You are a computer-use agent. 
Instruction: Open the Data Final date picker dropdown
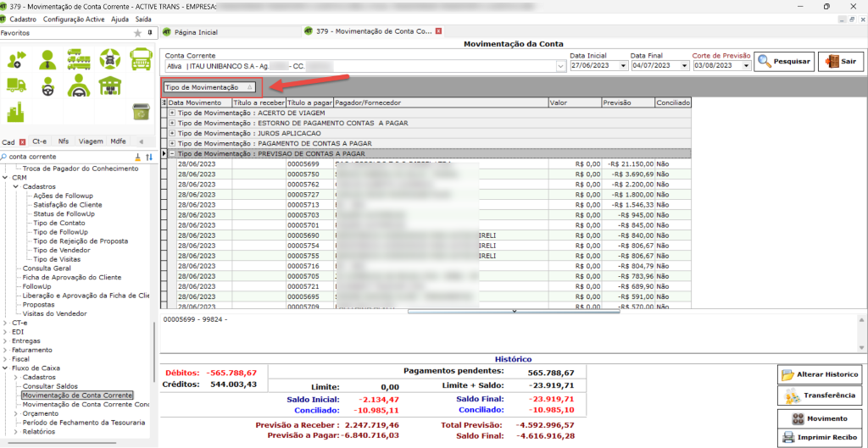tap(685, 66)
